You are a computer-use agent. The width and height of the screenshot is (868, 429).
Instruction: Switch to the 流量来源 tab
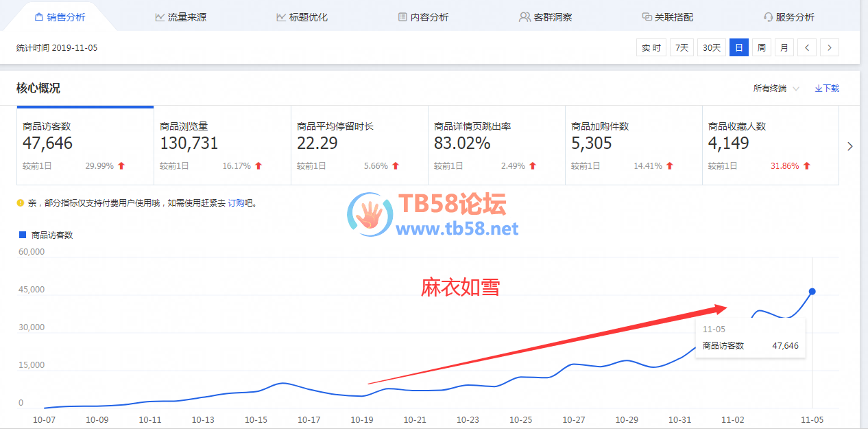click(180, 17)
